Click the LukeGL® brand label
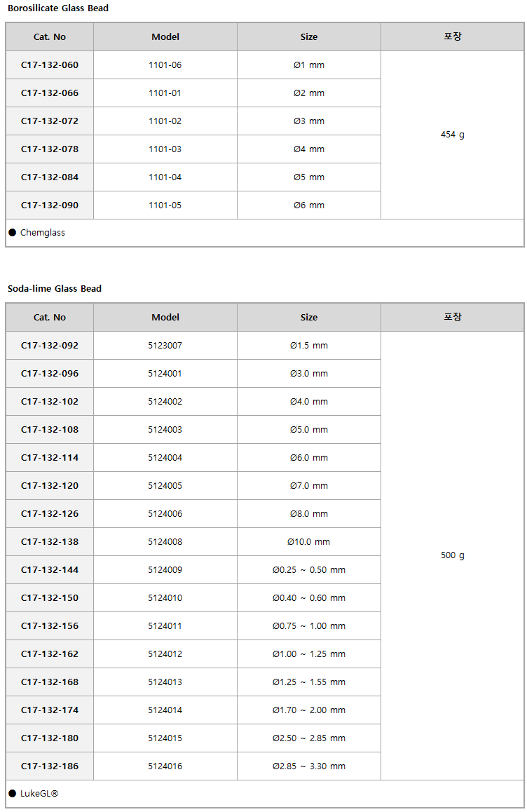Viewport: 527px width, 812px height. click(39, 793)
